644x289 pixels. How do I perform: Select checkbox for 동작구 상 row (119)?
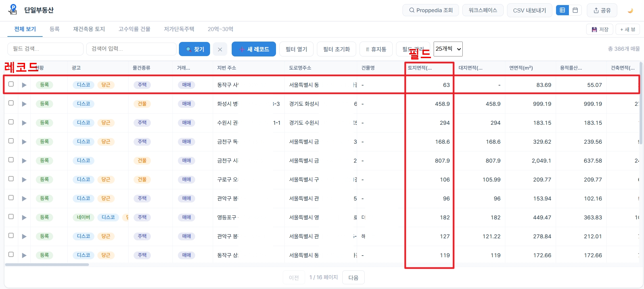click(11, 255)
